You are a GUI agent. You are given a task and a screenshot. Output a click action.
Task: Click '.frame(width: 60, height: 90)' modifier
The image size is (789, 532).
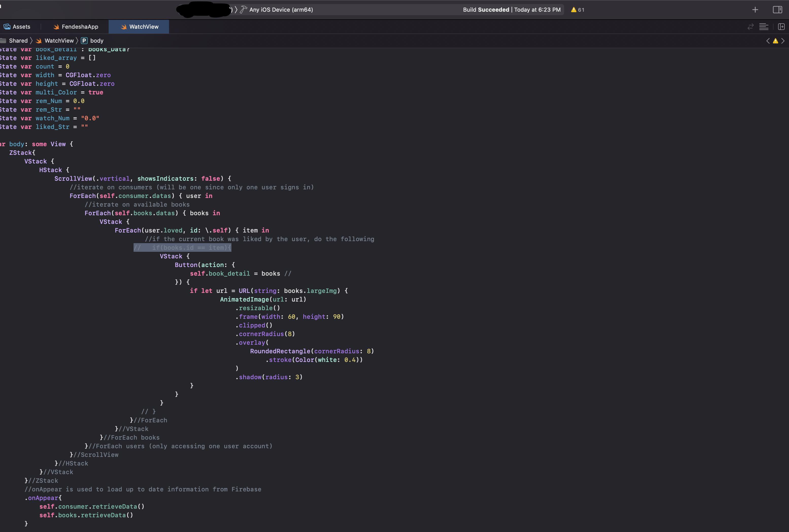click(290, 317)
